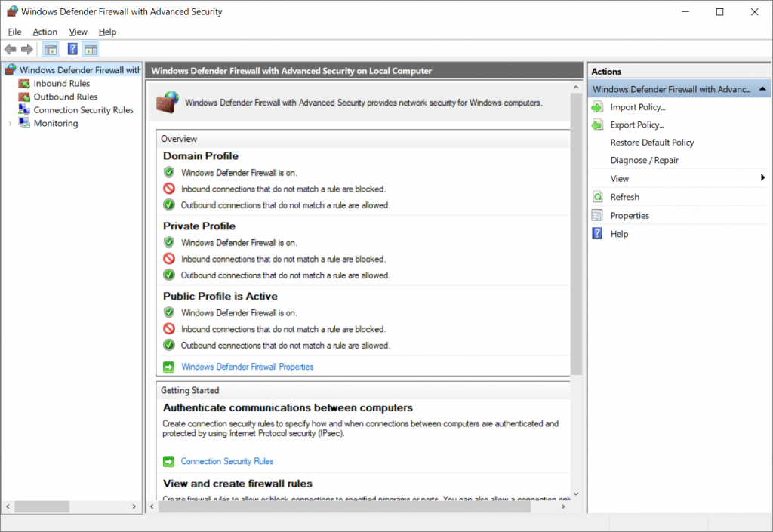
Task: Click center pane horizontal scroll right arrow
Action: (563, 506)
